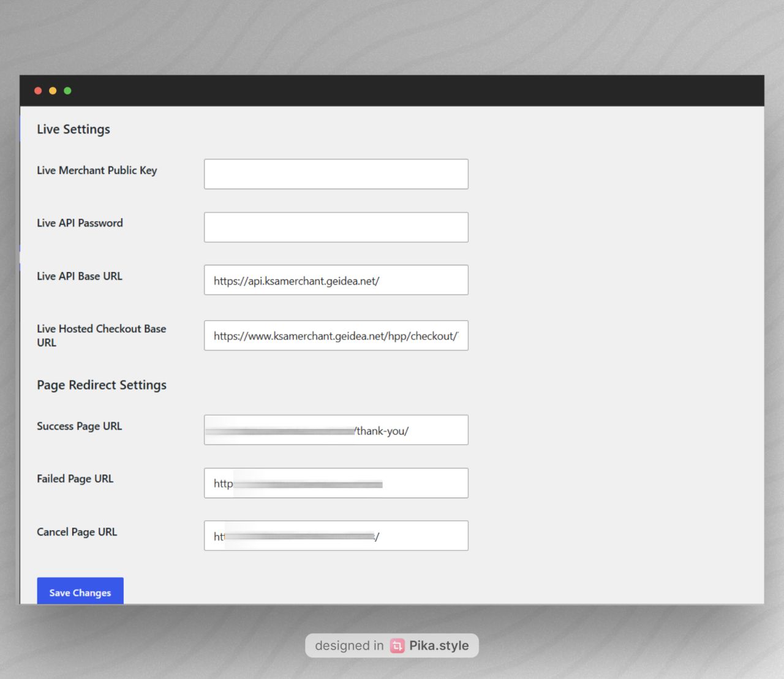
Task: Click the Live API Password label
Action: (80, 223)
